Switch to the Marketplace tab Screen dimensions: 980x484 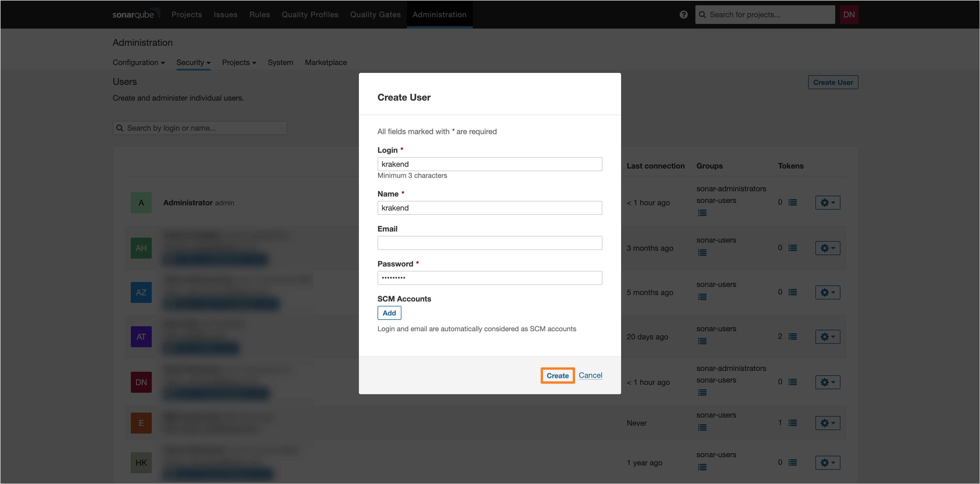coord(326,62)
